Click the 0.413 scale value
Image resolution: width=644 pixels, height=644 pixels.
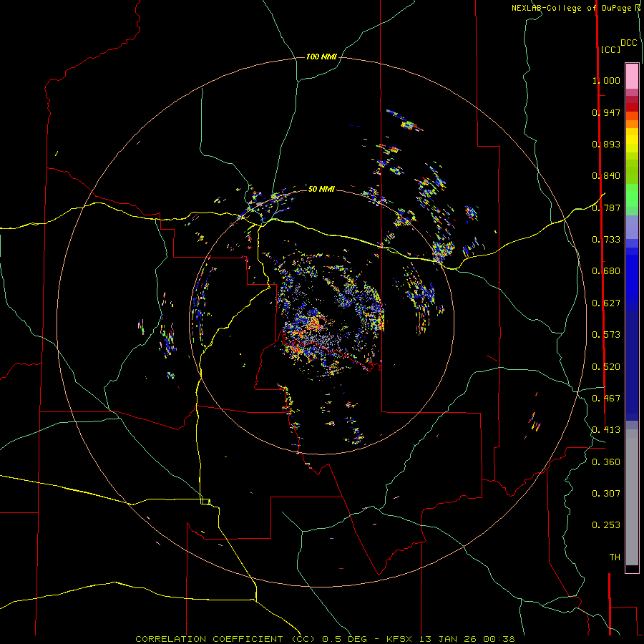606,430
